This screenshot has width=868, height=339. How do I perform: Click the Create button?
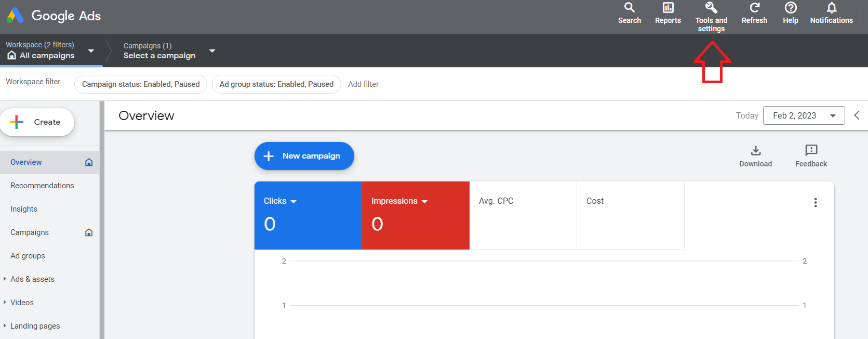[x=37, y=122]
